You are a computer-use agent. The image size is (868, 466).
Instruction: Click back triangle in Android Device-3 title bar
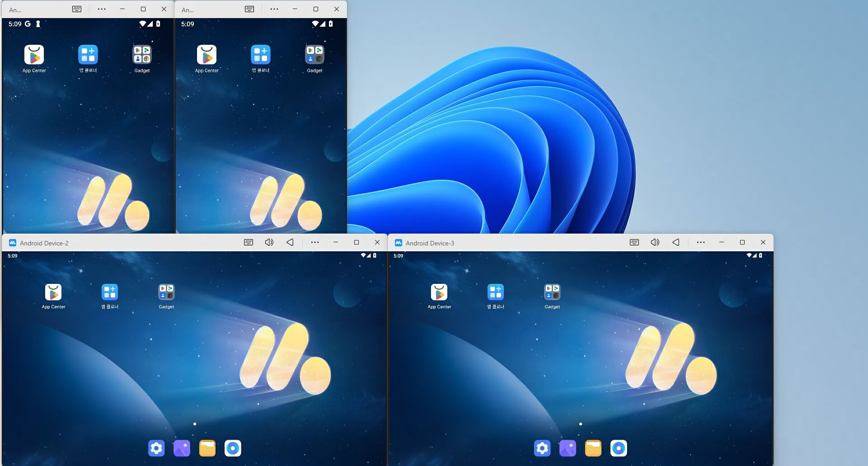[x=676, y=242]
